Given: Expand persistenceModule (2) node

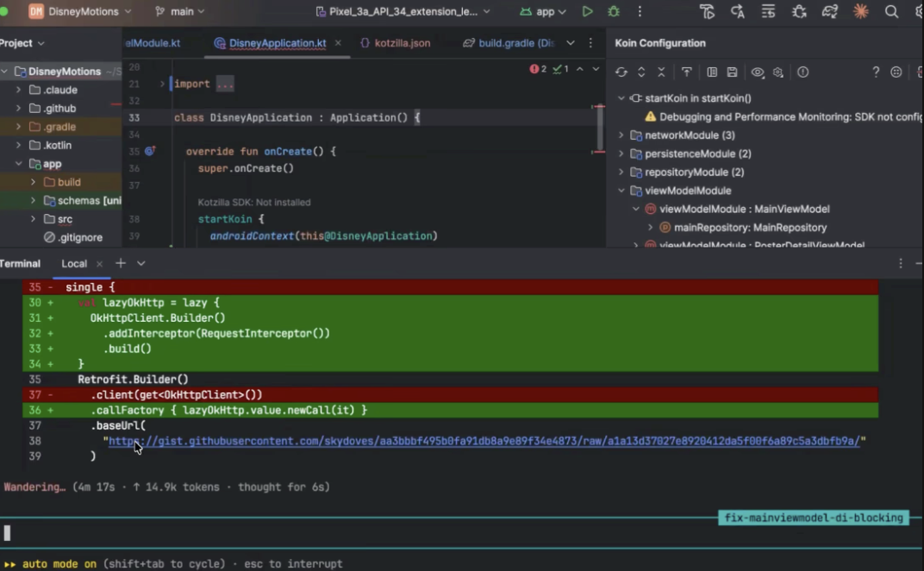Looking at the screenshot, I should tap(621, 154).
